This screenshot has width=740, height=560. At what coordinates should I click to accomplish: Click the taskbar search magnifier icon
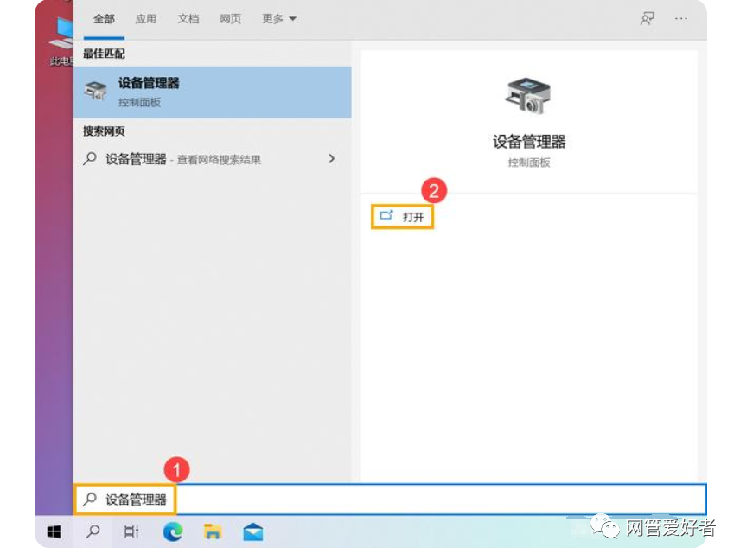point(92,532)
